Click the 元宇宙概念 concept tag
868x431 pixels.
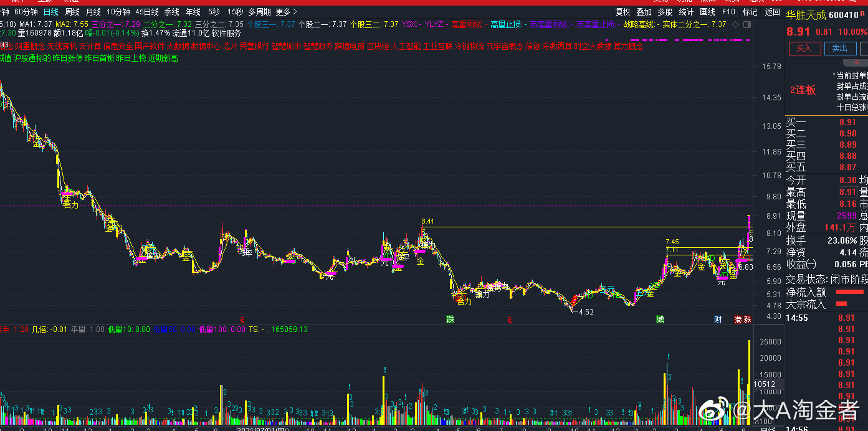pos(505,46)
